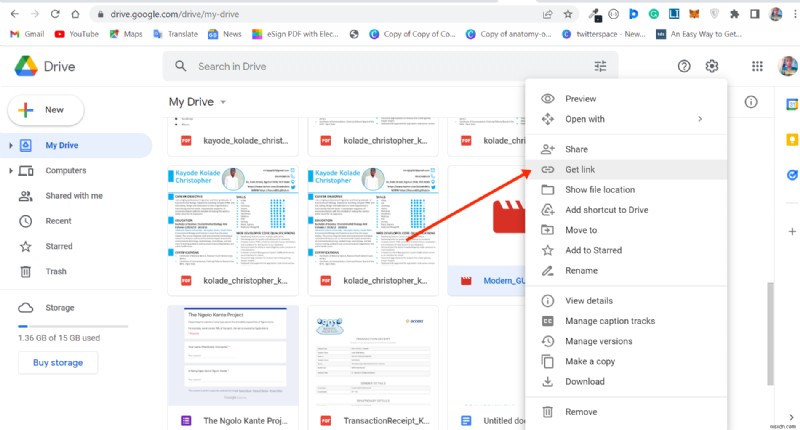
Task: Click Show file location option
Action: click(626, 189)
